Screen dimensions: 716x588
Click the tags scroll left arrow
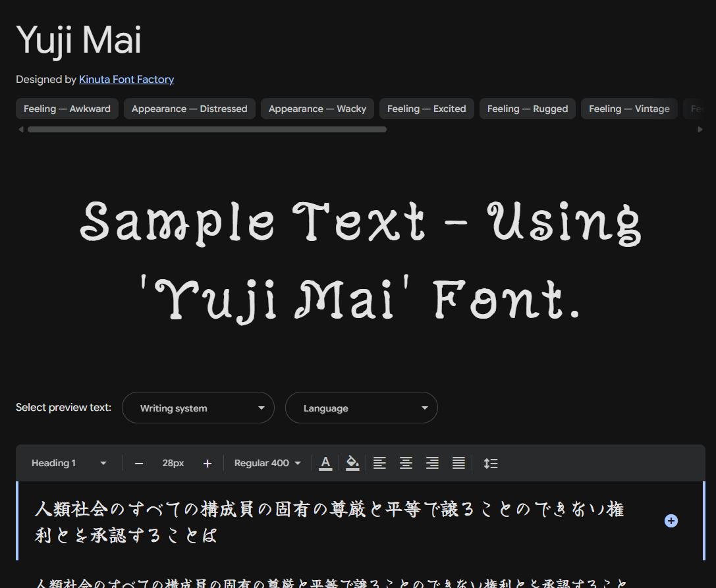coord(20,130)
